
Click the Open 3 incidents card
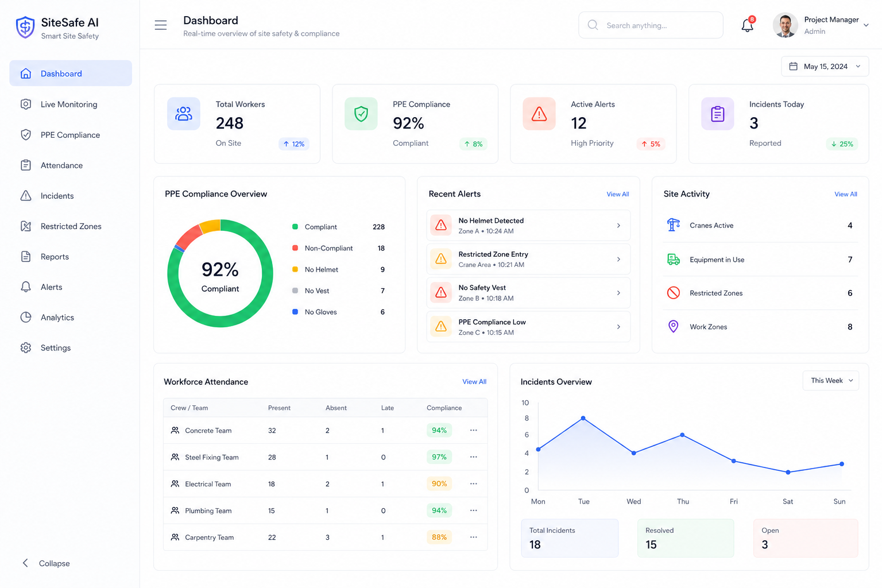pyautogui.click(x=806, y=538)
